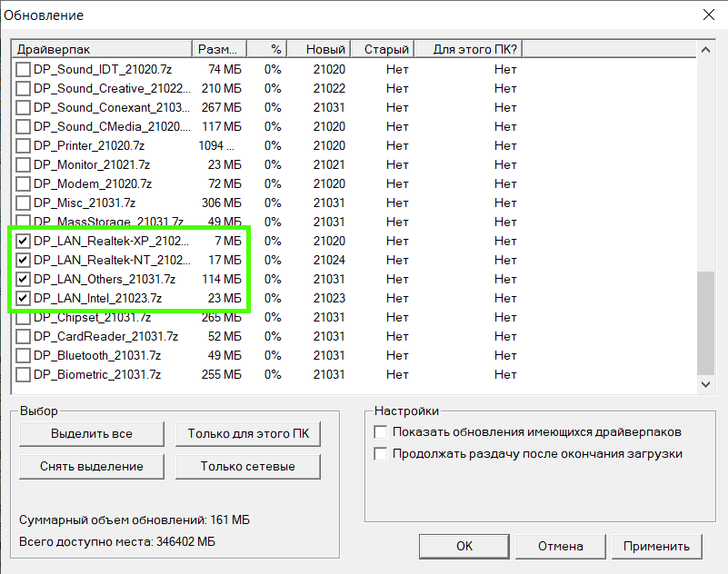Viewport: 728px width, 574px height.
Task: Click the 21024 new version cell
Action: pyautogui.click(x=329, y=260)
